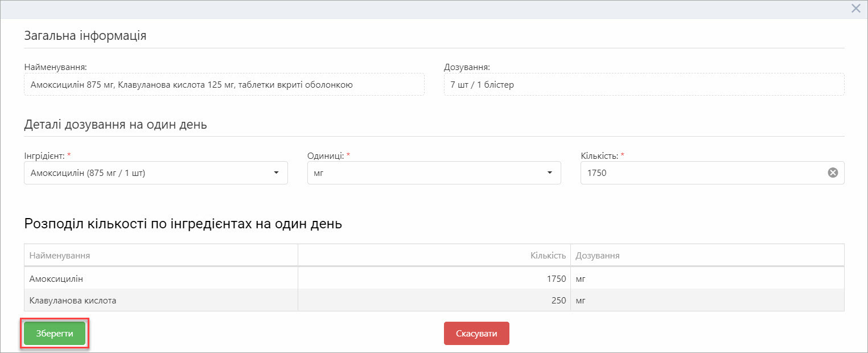868x353 pixels.
Task: Click the Найменування table column header
Action: point(60,256)
